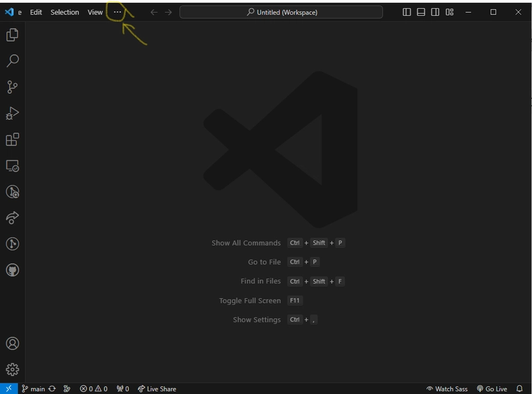Image resolution: width=532 pixels, height=394 pixels.
Task: Open the Remote Explorer view
Action: [x=12, y=166]
